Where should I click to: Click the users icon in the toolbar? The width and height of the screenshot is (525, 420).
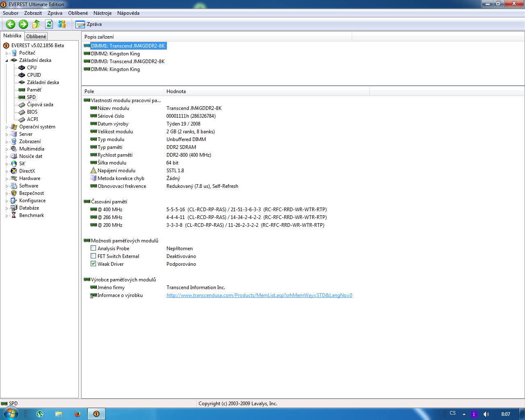tap(62, 24)
